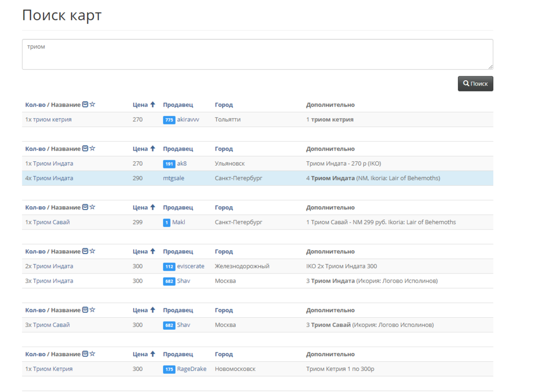Click the Дополнительно header in the top table
This screenshot has height=392, width=542.
[x=330, y=104]
